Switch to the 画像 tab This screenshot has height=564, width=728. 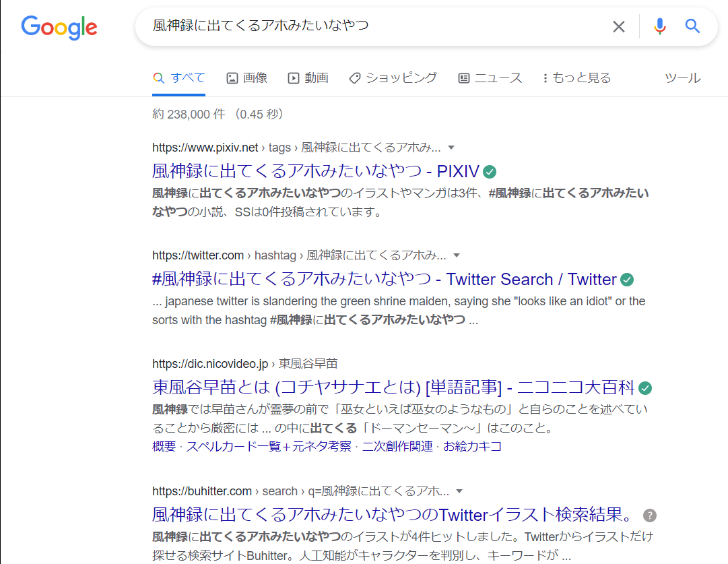point(246,78)
